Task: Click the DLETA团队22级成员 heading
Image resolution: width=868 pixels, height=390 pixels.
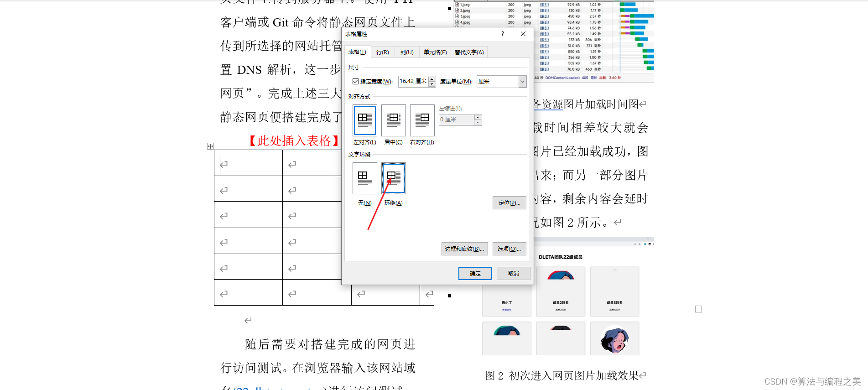Action: coord(561,257)
